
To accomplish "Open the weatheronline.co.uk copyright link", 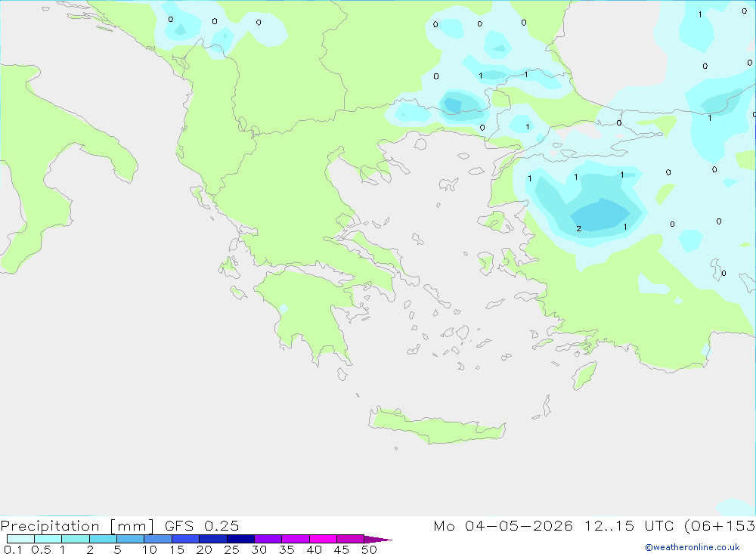I will (692, 547).
